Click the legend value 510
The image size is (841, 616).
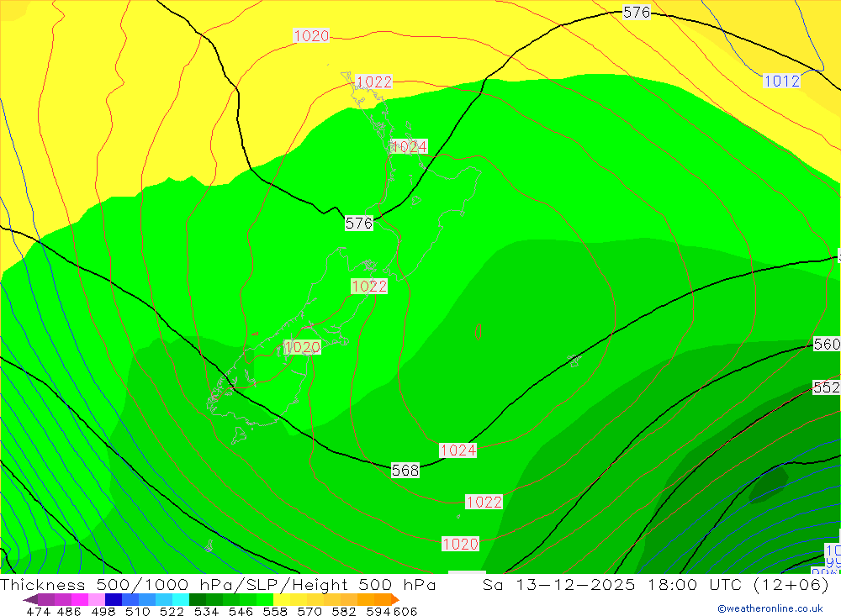coord(137,611)
